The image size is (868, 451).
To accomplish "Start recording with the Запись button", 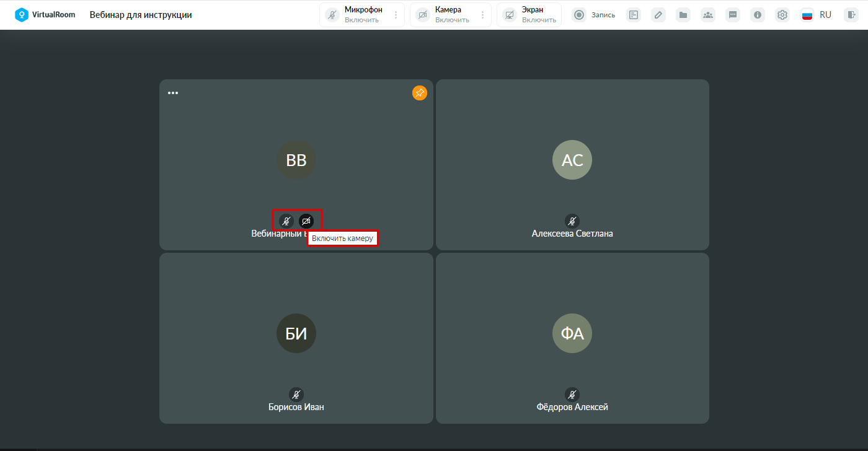I will [x=594, y=15].
